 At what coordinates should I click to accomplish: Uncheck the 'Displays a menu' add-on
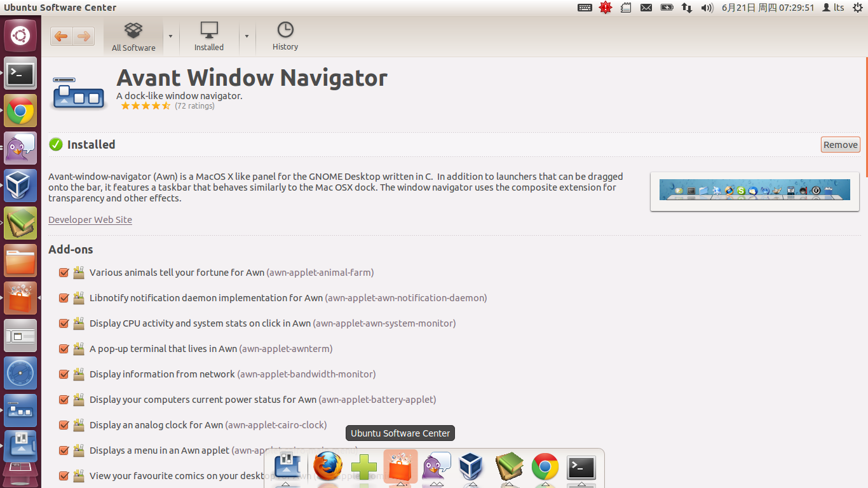point(64,451)
